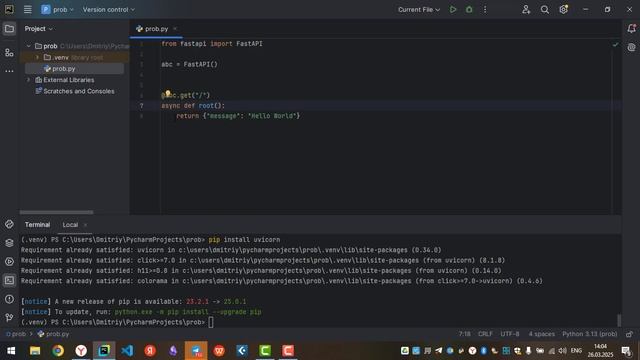
Task: Open Notifications bell on the right sidebar
Action: point(631,29)
